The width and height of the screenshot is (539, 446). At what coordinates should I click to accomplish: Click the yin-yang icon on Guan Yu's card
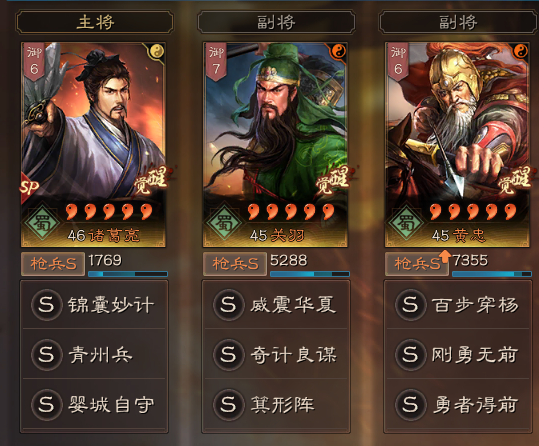click(x=339, y=52)
